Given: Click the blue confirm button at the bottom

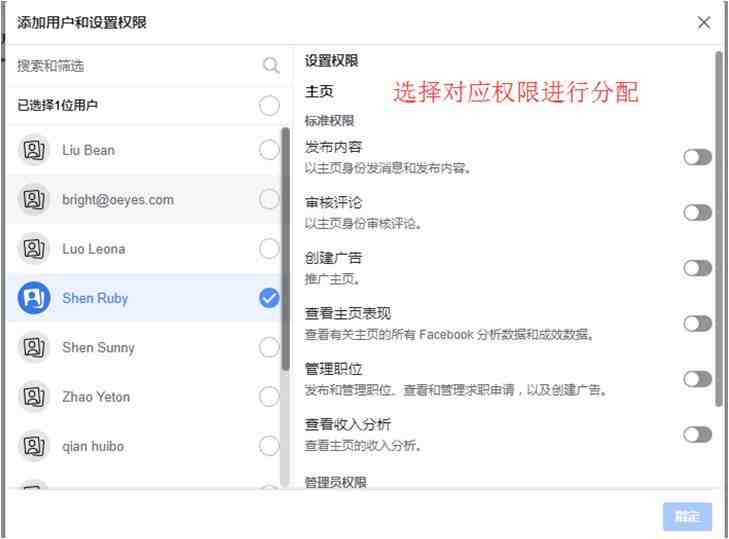Looking at the screenshot, I should [687, 516].
